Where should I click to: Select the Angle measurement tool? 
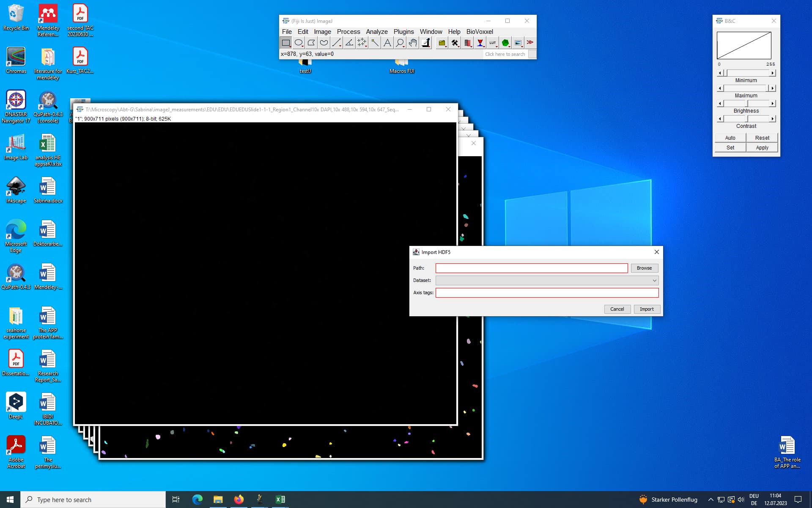(x=349, y=42)
